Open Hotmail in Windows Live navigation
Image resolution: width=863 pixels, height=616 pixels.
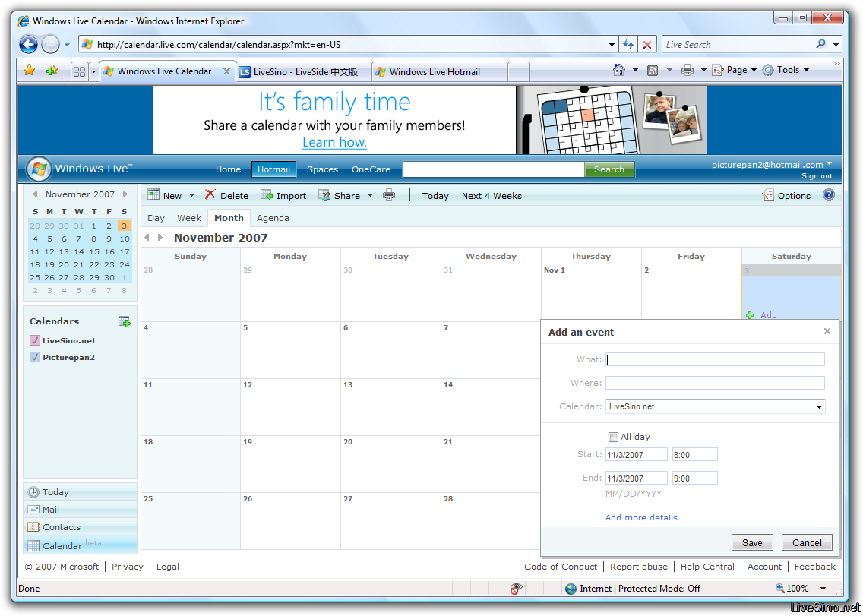(x=273, y=169)
